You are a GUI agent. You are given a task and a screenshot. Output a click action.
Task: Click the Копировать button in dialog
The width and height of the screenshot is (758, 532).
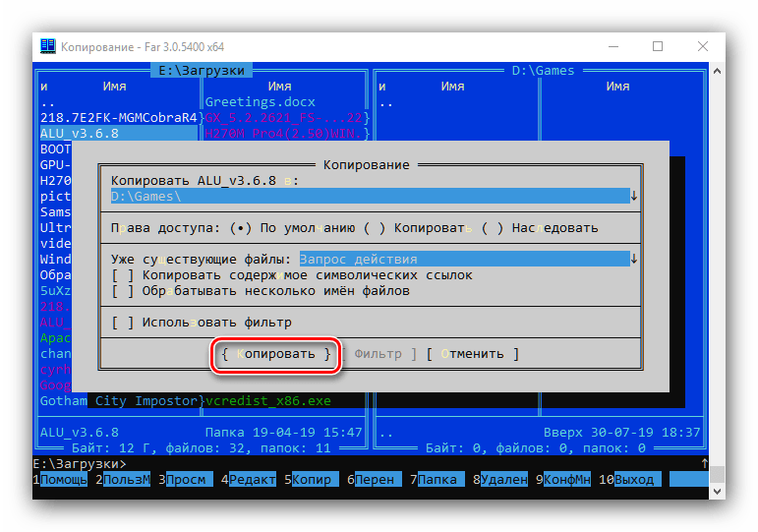[276, 354]
